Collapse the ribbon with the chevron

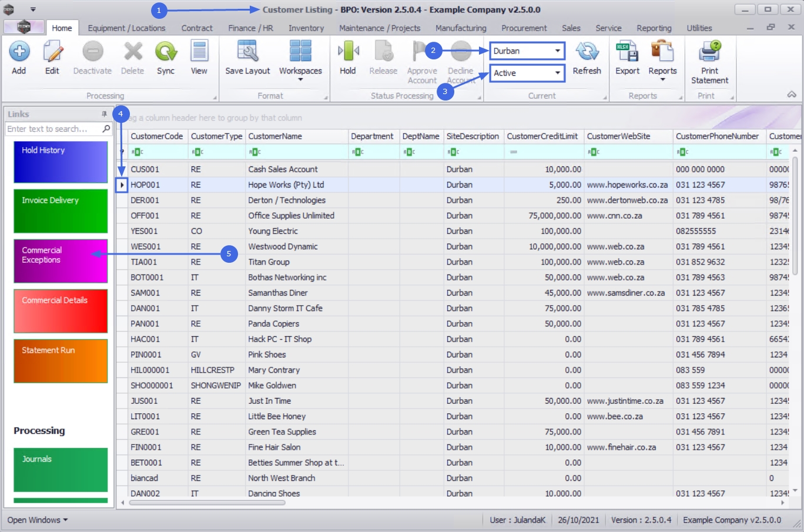pos(792,95)
